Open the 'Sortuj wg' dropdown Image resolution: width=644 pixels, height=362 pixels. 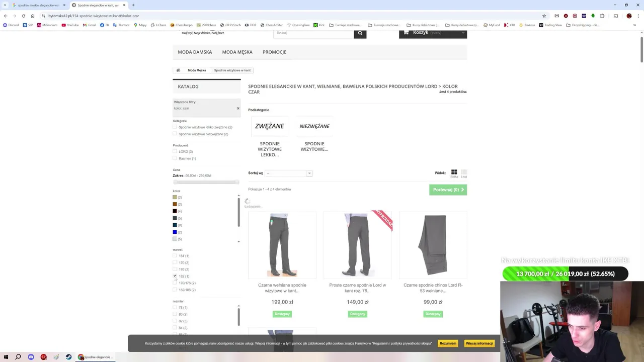pos(288,173)
